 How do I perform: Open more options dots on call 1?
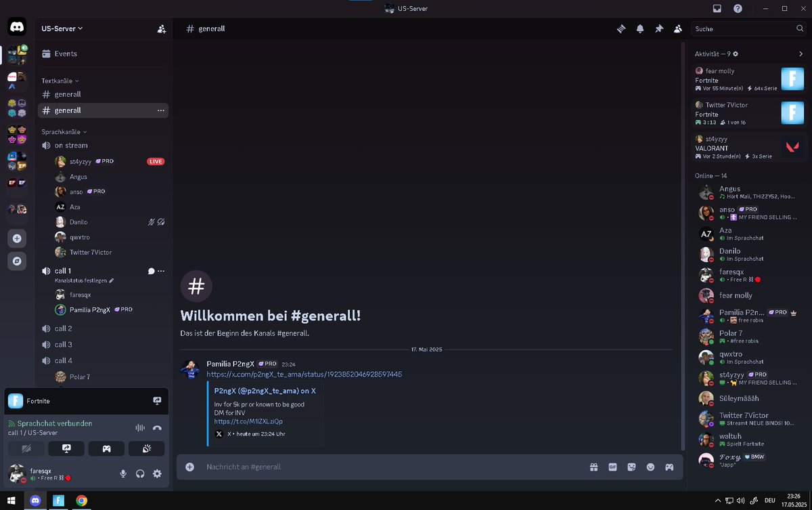(x=161, y=271)
